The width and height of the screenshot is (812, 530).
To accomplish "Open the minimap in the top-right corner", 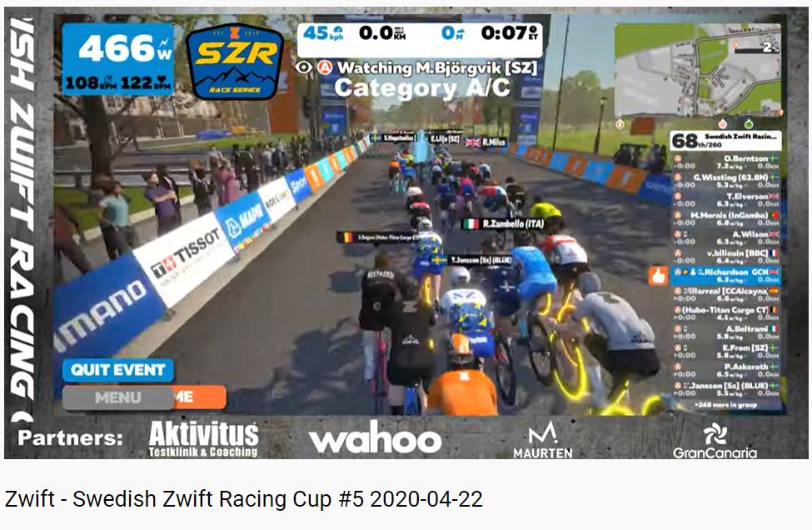I will point(698,70).
